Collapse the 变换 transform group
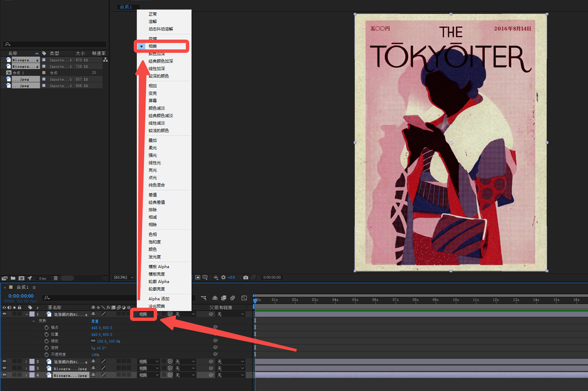This screenshot has height=391, width=588. click(34, 321)
